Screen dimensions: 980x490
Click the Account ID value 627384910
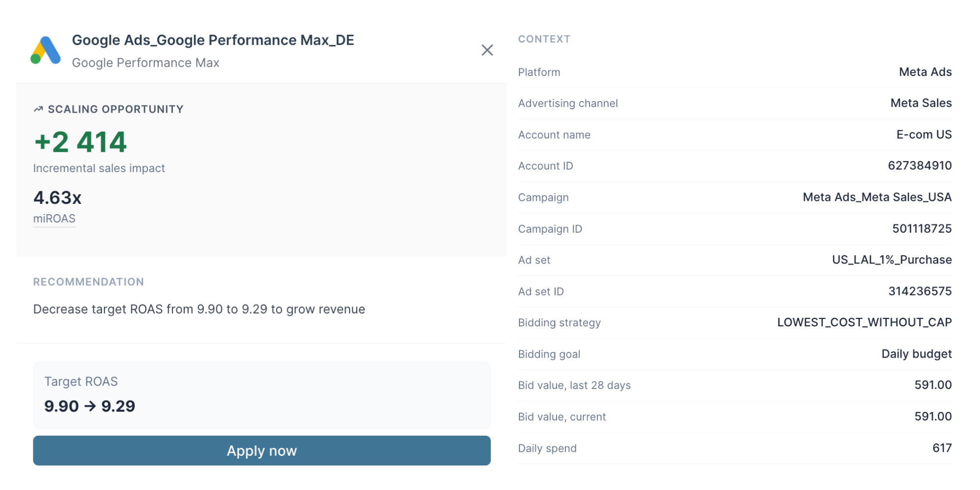920,166
